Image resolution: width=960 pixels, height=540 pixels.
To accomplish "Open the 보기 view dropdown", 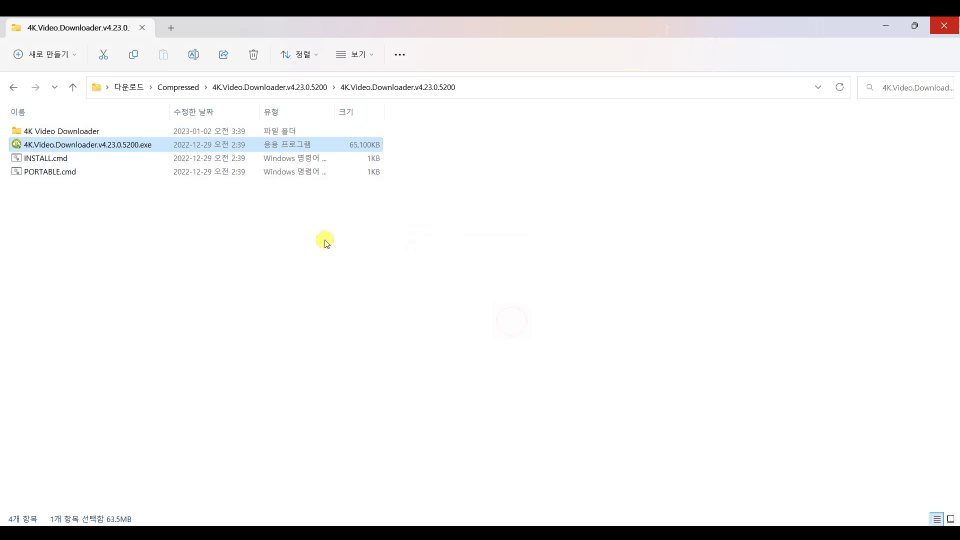I will tap(354, 54).
